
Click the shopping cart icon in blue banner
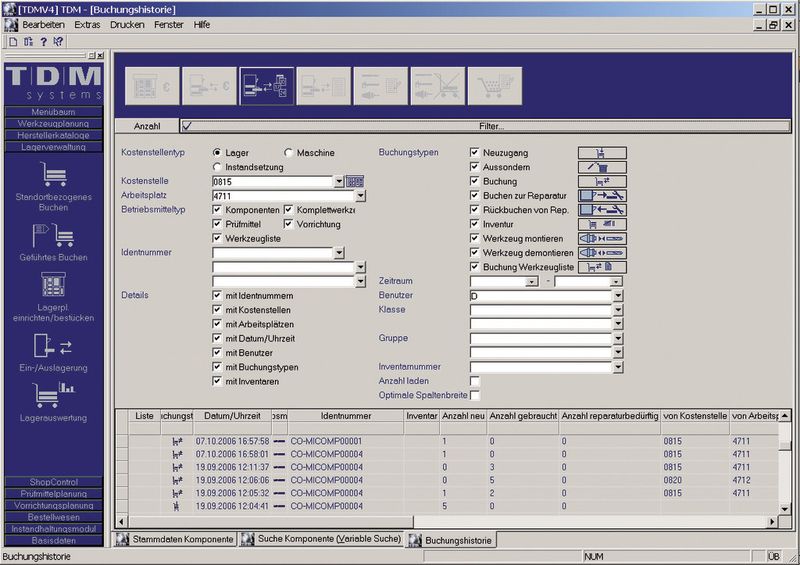coord(494,86)
